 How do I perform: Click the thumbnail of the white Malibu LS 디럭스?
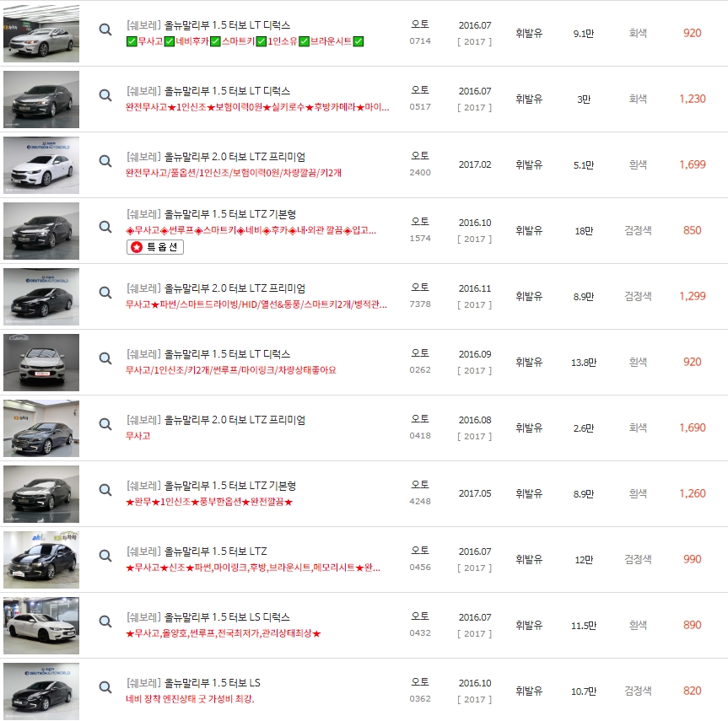click(x=41, y=625)
